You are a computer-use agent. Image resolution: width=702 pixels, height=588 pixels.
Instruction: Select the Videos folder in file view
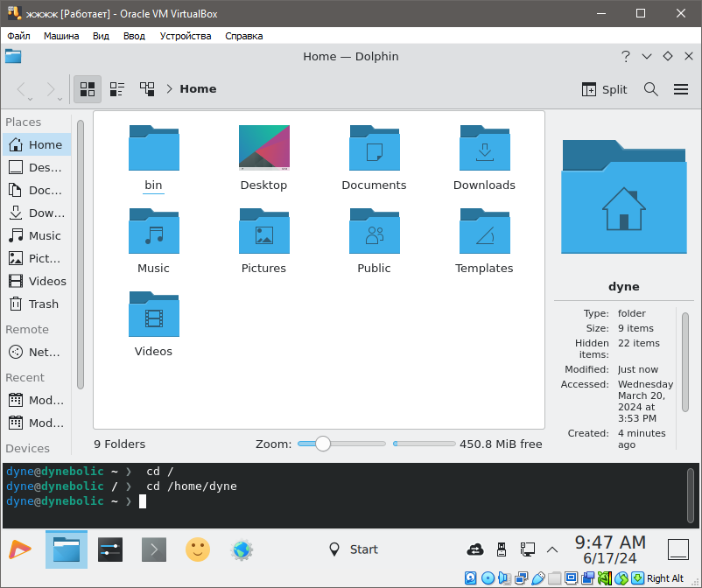(x=153, y=325)
